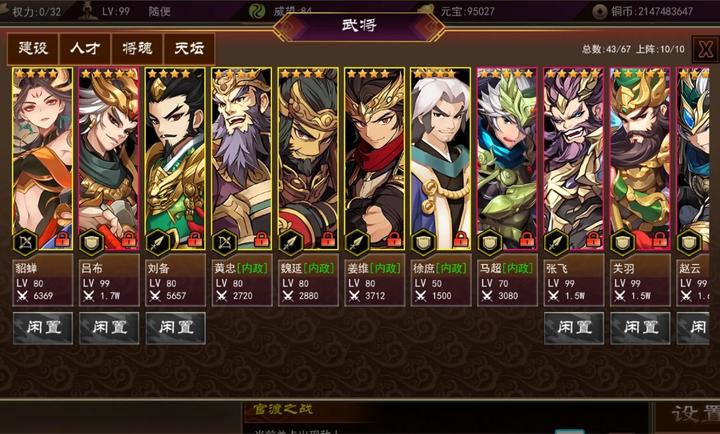The image size is (720, 434).
Task: Open the 将魂 tab
Action: coord(137,48)
